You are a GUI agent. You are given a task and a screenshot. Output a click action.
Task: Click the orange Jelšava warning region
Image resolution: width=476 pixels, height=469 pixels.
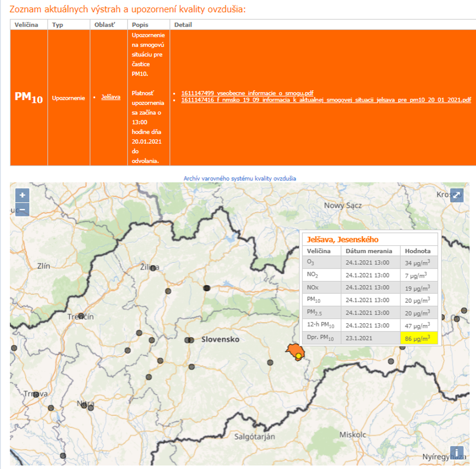pos(291,350)
